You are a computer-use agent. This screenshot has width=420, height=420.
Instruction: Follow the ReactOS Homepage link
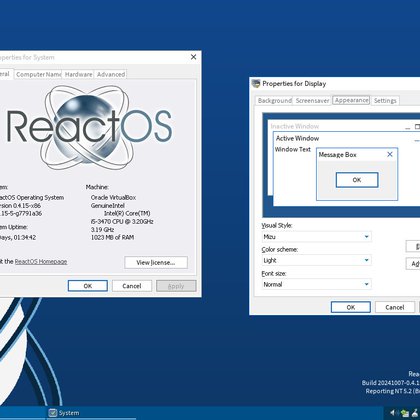pyautogui.click(x=41, y=262)
